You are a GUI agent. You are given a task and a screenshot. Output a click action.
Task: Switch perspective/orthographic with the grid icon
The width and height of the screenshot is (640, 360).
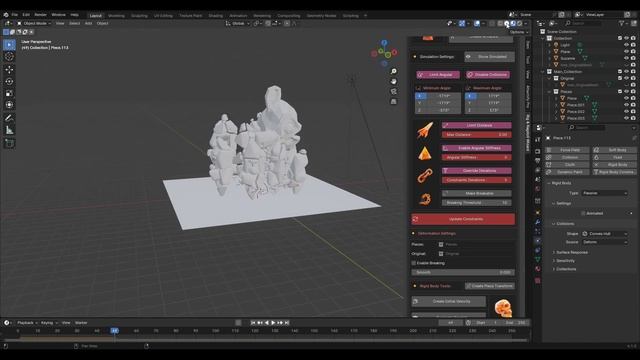pyautogui.click(x=393, y=101)
